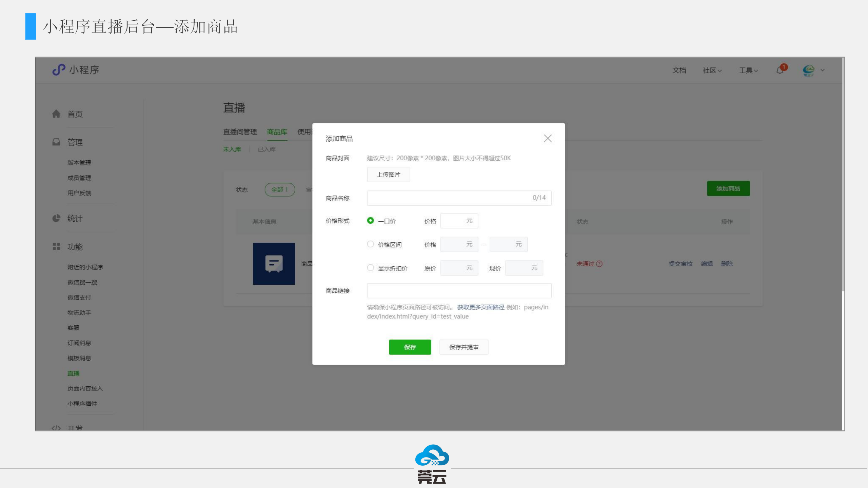The image size is (868, 488).
Task: Open 用户反馈 in the sidebar
Action: [79, 193]
